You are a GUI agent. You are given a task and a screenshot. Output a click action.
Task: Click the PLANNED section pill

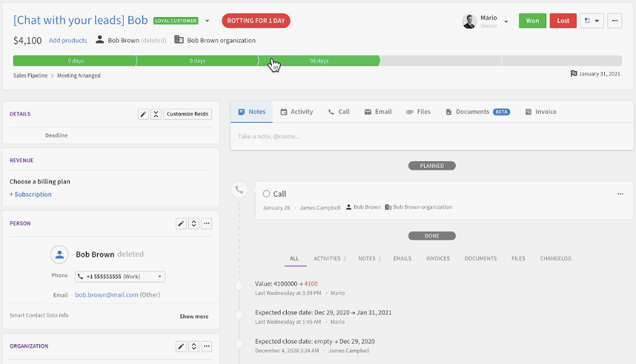432,166
